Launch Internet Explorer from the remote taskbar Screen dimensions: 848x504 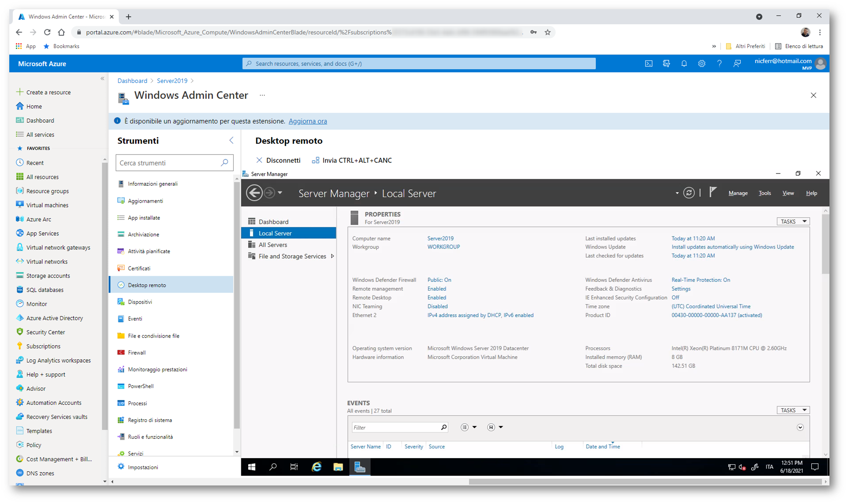pos(316,467)
